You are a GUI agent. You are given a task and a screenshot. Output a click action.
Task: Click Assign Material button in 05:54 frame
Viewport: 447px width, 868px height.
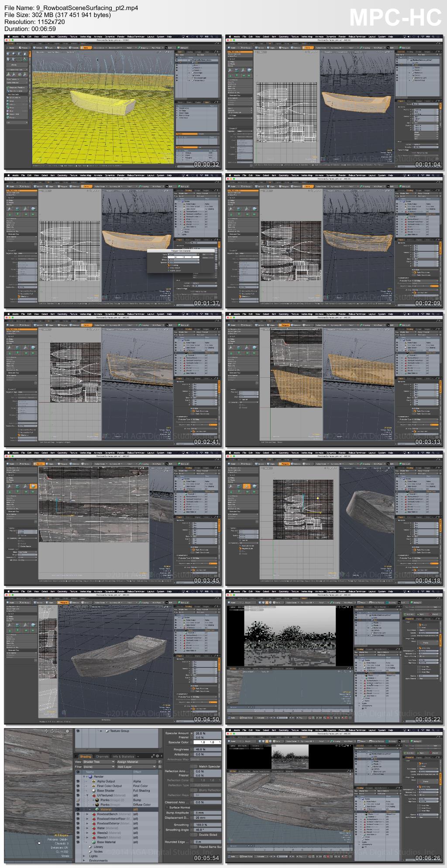pos(137,762)
